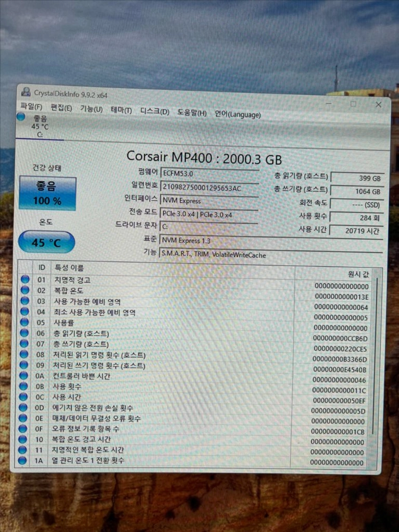Open the 기능(U) menu
Screen dimensions: 399x532
point(92,109)
